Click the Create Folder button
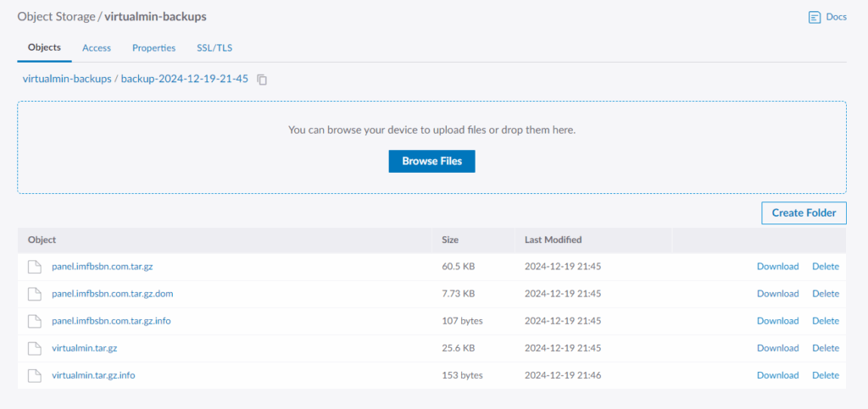868x409 pixels. tap(804, 213)
